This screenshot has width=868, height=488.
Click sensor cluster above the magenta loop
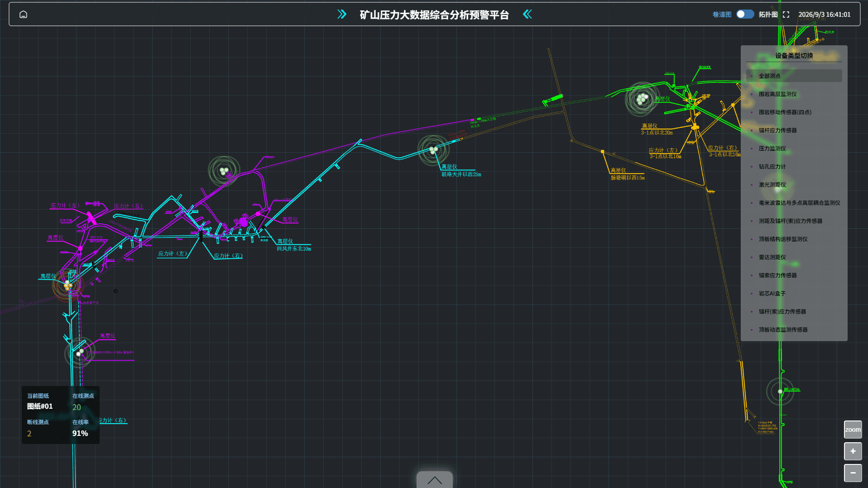point(224,171)
